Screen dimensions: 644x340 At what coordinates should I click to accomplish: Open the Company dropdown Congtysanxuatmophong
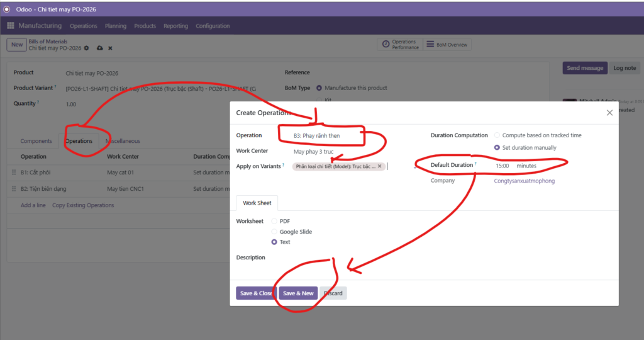[524, 181]
